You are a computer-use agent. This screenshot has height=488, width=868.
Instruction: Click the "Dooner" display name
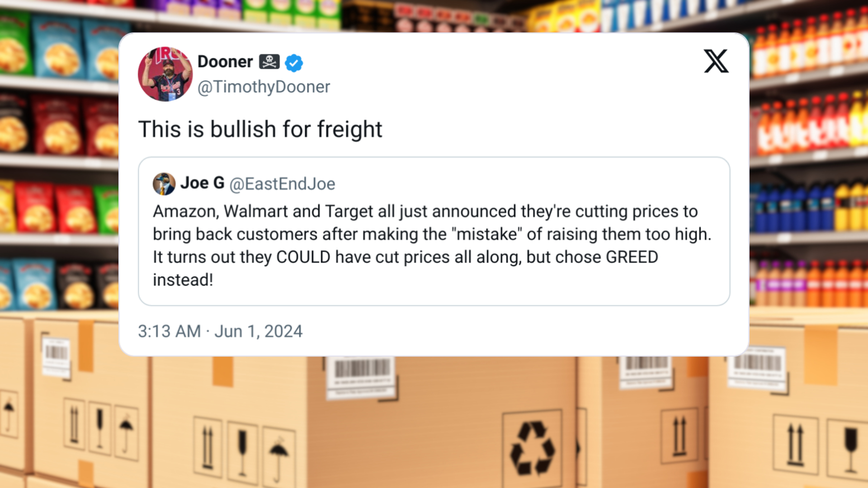[225, 61]
